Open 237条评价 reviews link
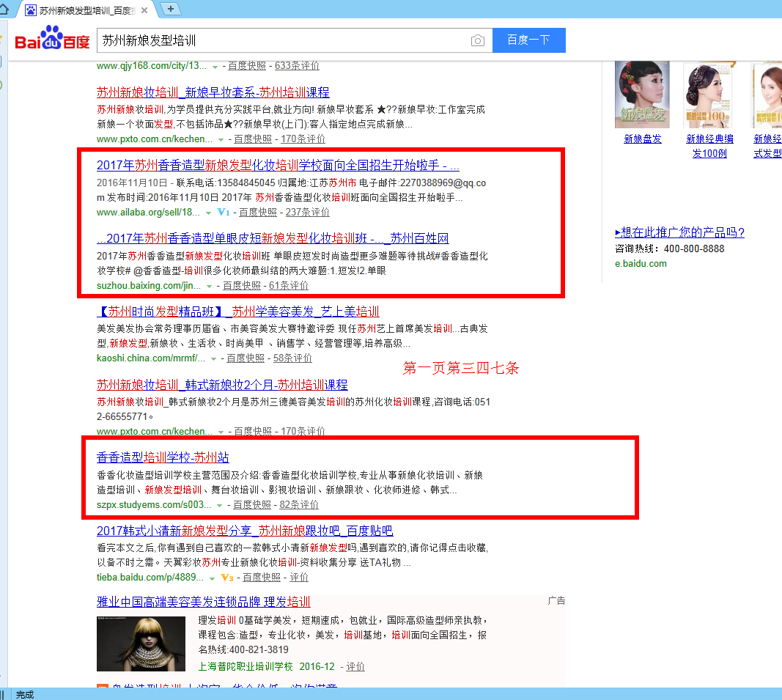This screenshot has height=700, width=782. (x=307, y=213)
